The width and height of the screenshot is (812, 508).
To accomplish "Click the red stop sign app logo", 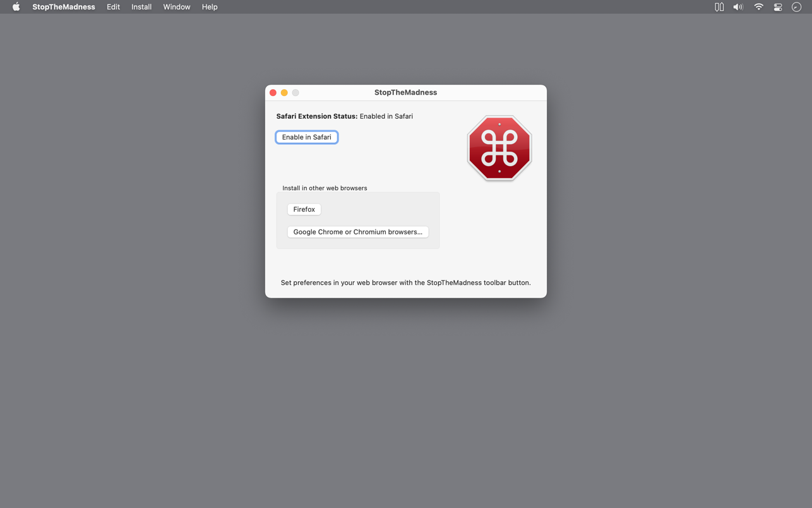I will click(x=499, y=148).
